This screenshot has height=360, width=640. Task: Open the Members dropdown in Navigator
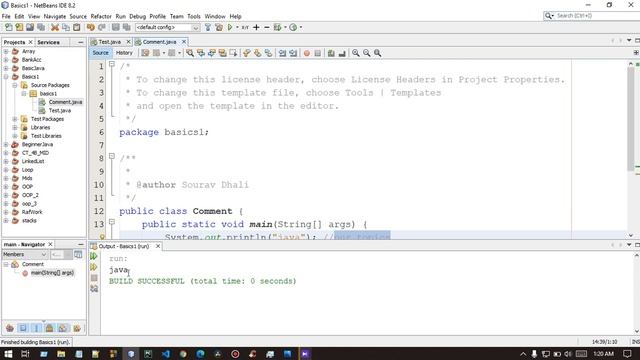[x=25, y=254]
